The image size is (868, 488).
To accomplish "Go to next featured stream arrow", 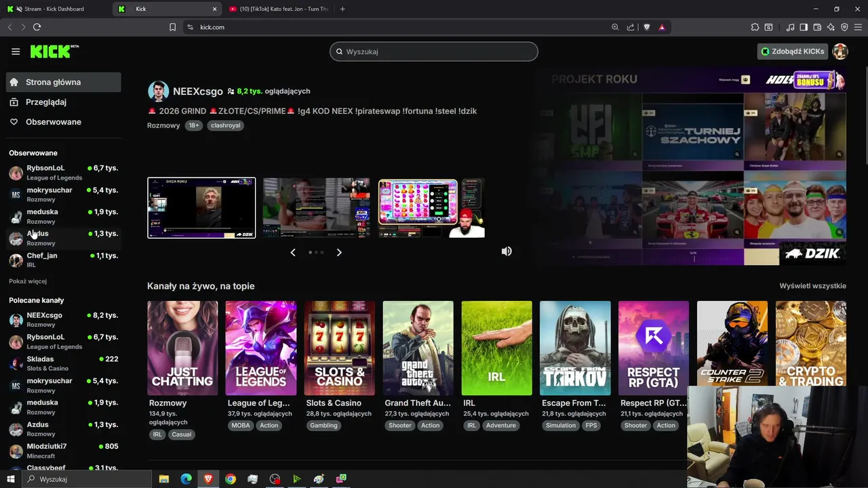I will point(339,252).
